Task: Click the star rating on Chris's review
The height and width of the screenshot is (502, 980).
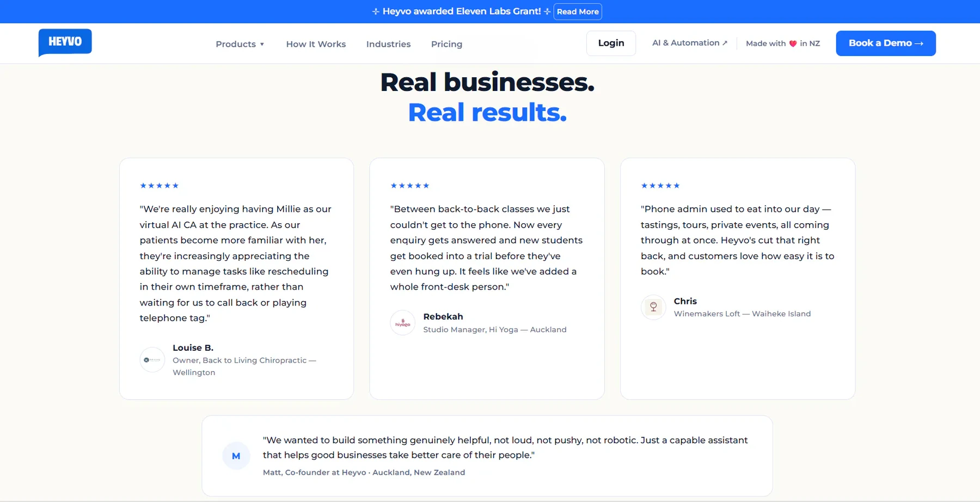Action: coord(660,186)
